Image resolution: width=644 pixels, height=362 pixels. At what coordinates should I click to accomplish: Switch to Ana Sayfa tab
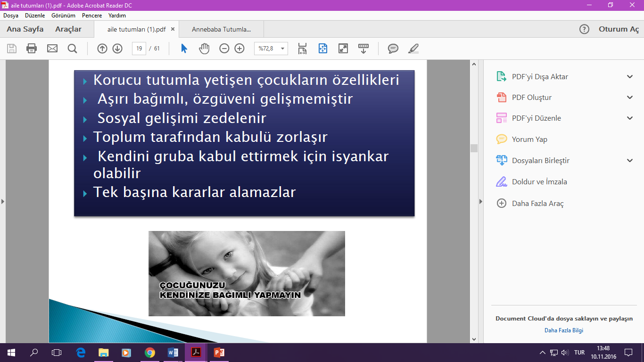point(25,29)
